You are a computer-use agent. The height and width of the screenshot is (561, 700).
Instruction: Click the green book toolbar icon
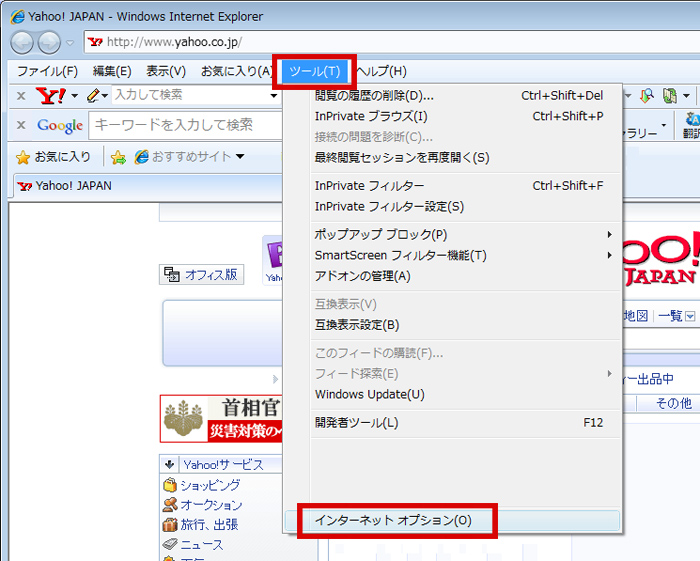669,96
